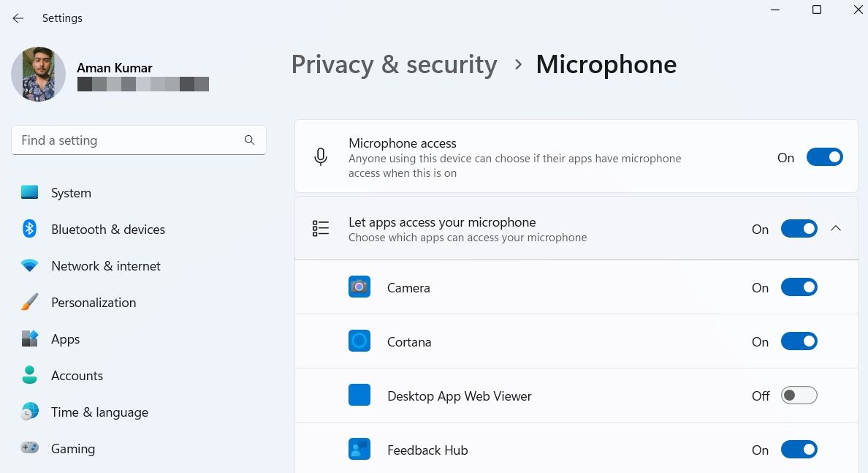The image size is (868, 473).
Task: Click the Desktop App Web Viewer icon
Action: pyautogui.click(x=359, y=395)
